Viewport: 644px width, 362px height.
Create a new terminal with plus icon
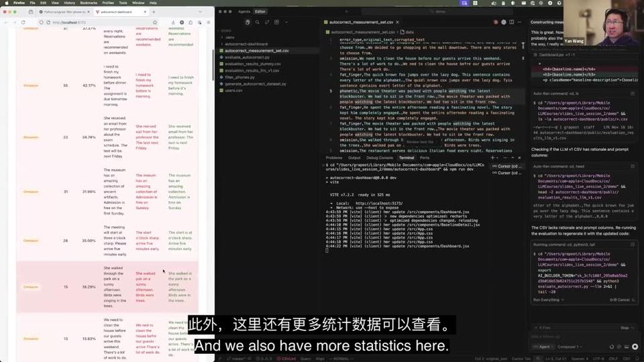pos(492,158)
